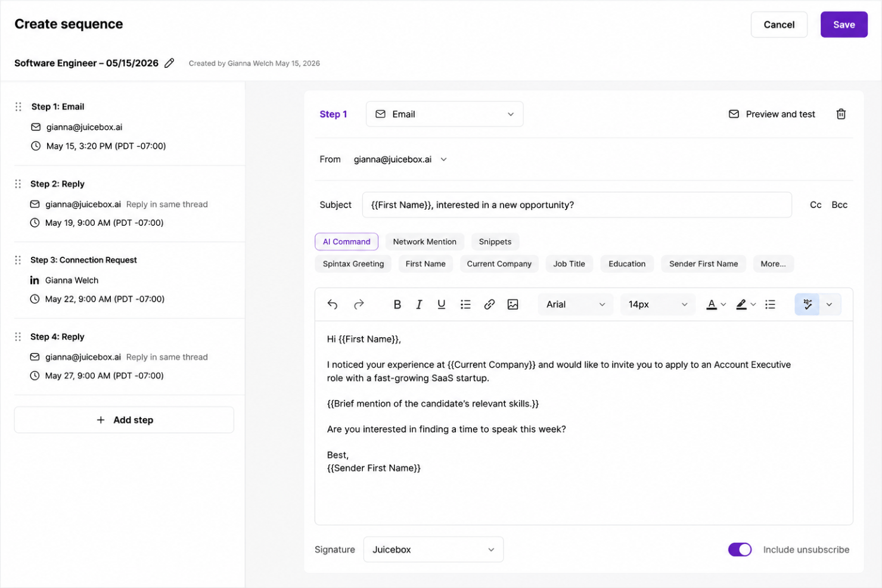Click the Network Mention chip
Viewport: 882px width, 588px height.
click(x=424, y=241)
